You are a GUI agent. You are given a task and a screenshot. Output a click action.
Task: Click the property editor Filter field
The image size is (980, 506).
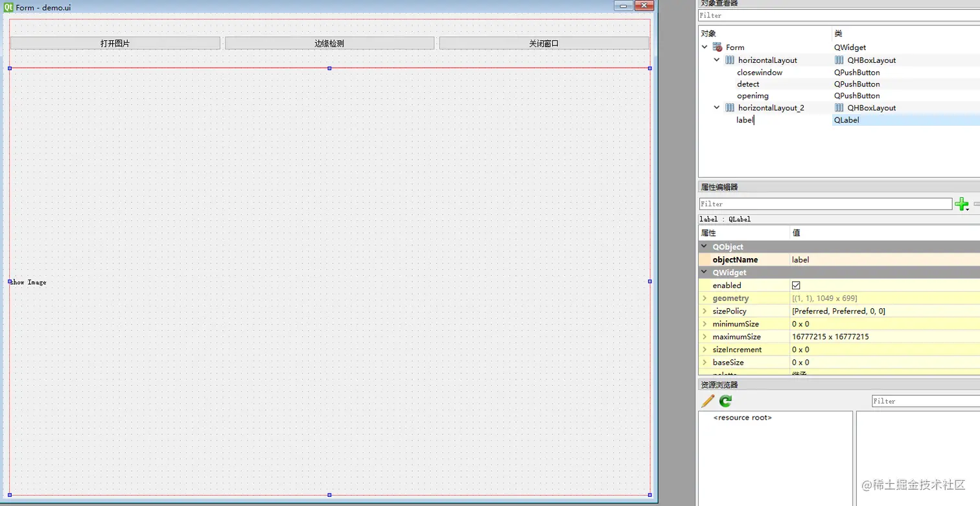point(825,204)
